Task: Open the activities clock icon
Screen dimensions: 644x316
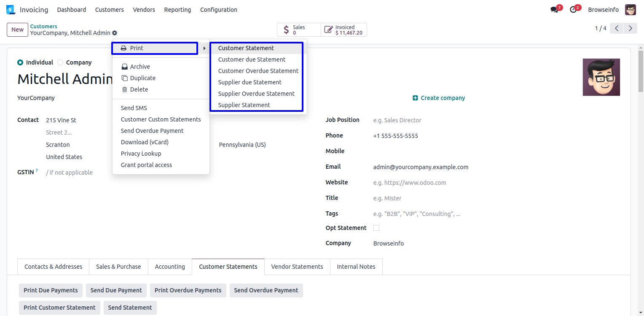Action: (x=573, y=10)
